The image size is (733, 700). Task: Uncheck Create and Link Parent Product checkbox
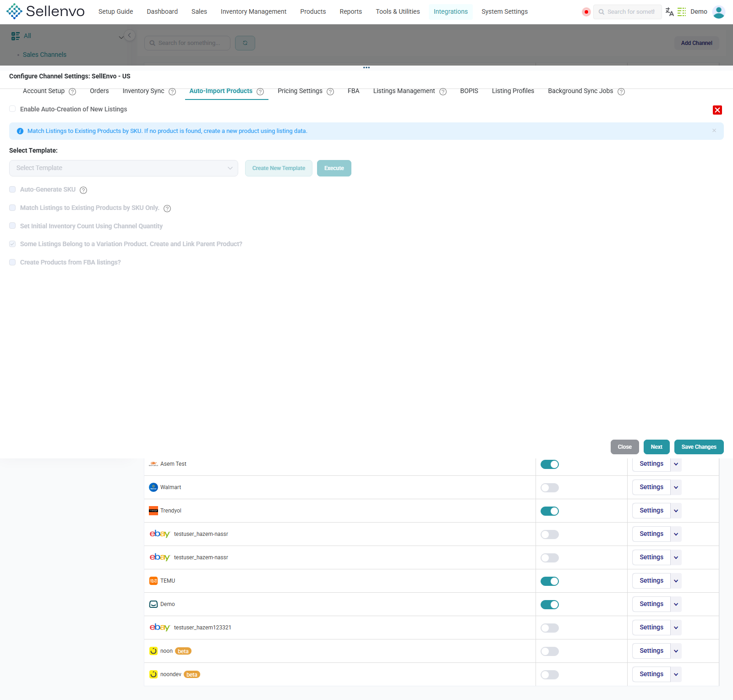click(12, 244)
